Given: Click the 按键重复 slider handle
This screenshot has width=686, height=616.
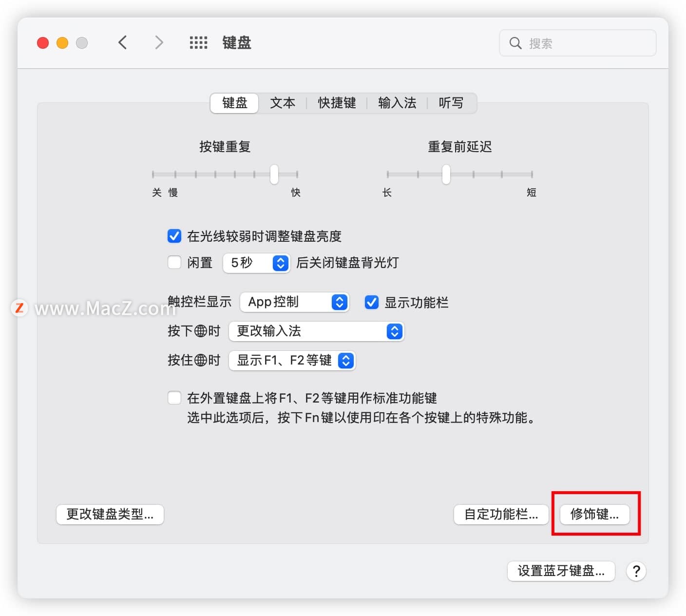Looking at the screenshot, I should tap(273, 174).
